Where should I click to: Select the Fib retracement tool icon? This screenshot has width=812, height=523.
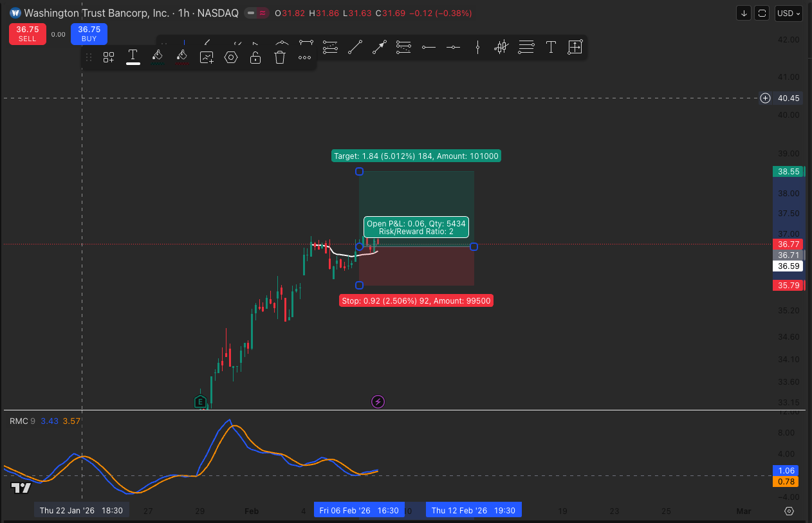click(330, 46)
